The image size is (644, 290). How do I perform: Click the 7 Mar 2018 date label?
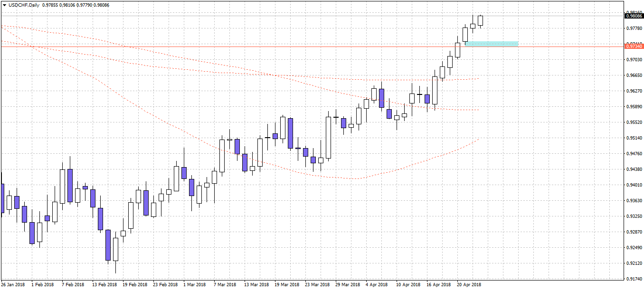(x=225, y=285)
